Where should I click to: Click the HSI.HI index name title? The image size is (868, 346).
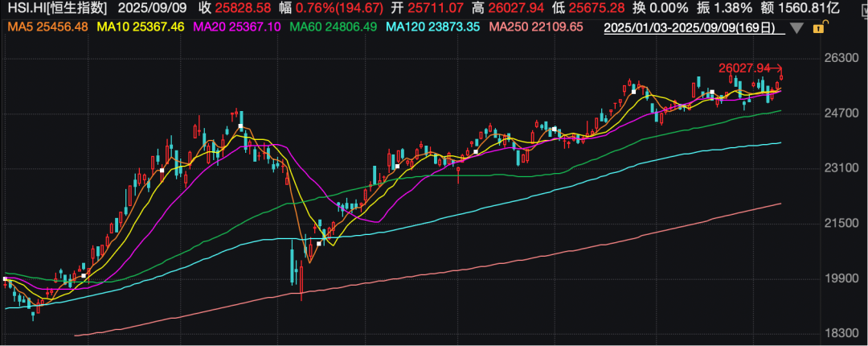(56, 10)
